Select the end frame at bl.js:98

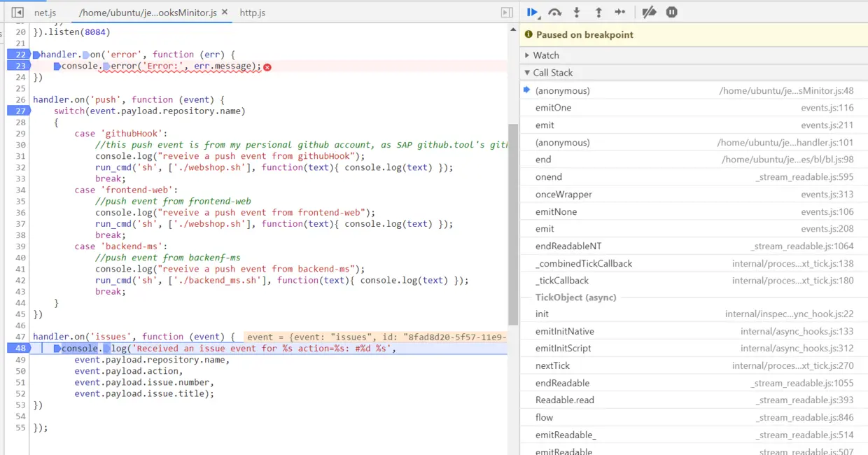coord(694,160)
